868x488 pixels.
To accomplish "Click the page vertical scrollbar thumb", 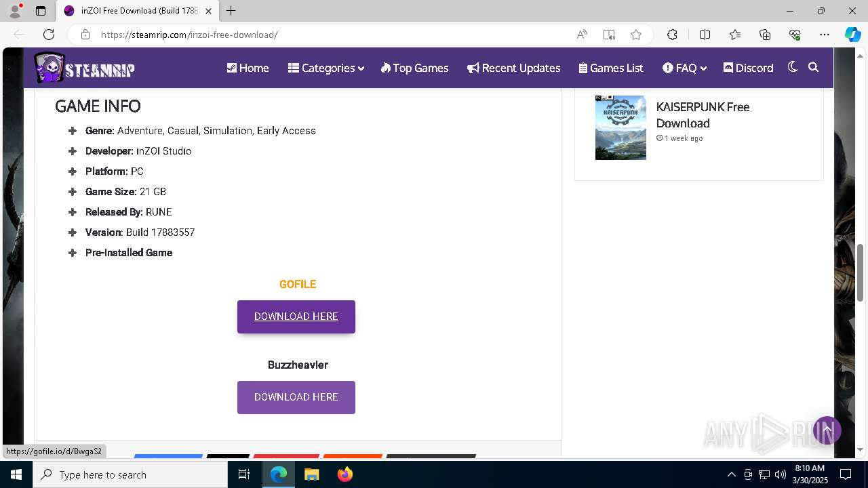I will (x=861, y=272).
